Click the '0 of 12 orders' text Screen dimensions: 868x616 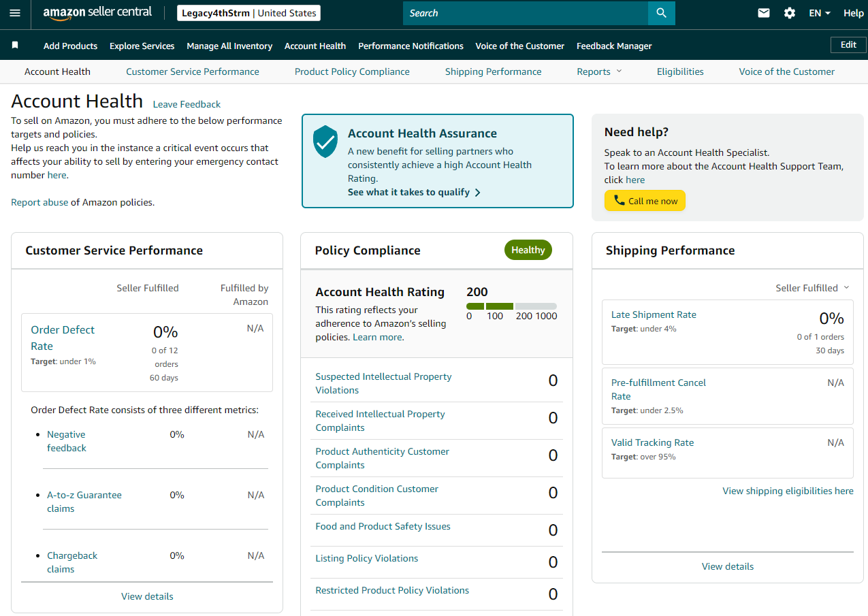click(x=165, y=357)
